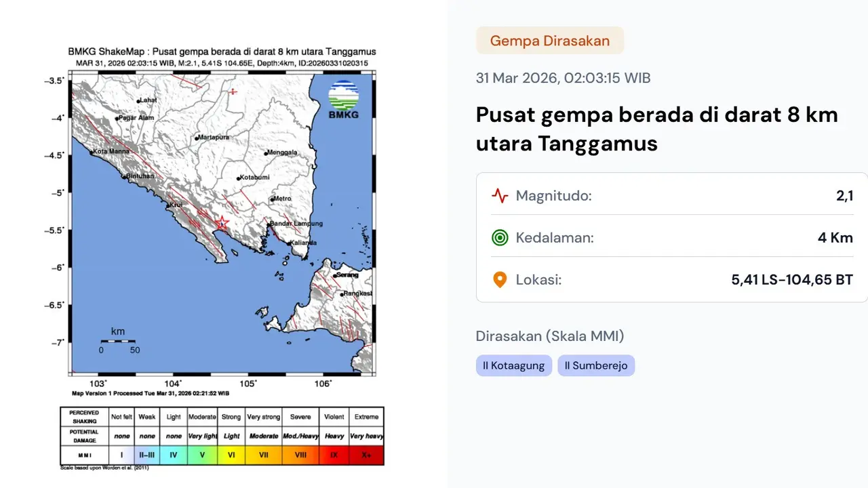Image resolution: width=868 pixels, height=488 pixels.
Task: Click the Kedalaman label
Action: (555, 238)
